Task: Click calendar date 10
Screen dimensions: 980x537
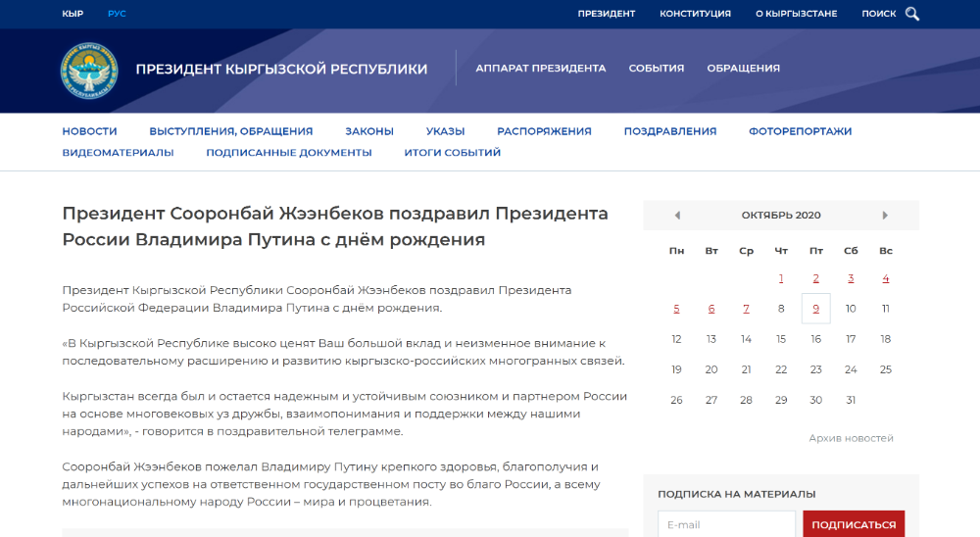Action: (851, 309)
